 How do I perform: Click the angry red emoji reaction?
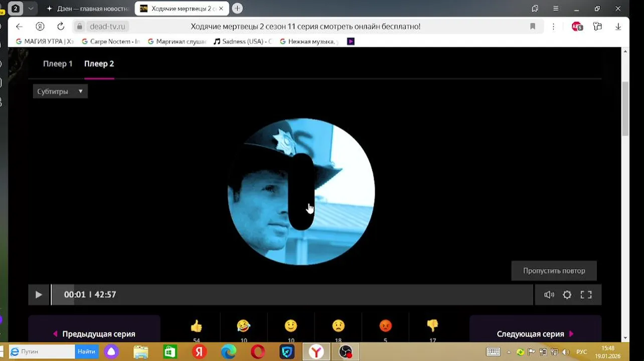385,326
